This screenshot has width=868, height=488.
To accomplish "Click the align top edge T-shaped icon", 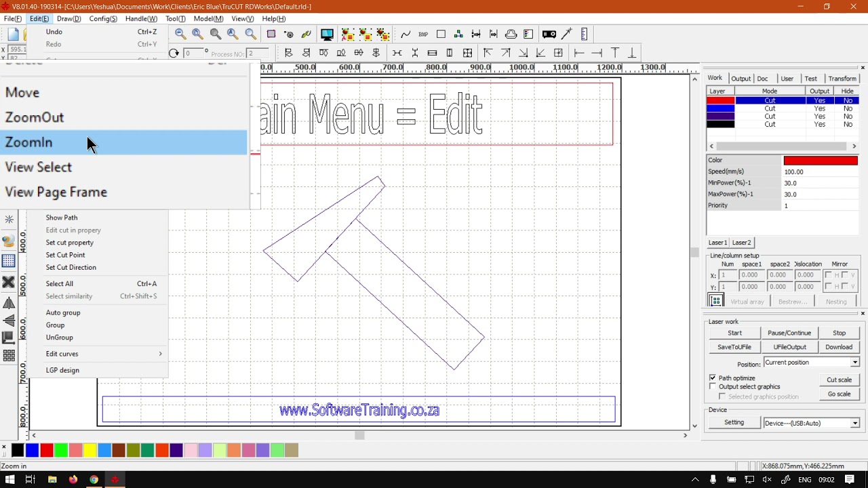I will click(x=615, y=53).
